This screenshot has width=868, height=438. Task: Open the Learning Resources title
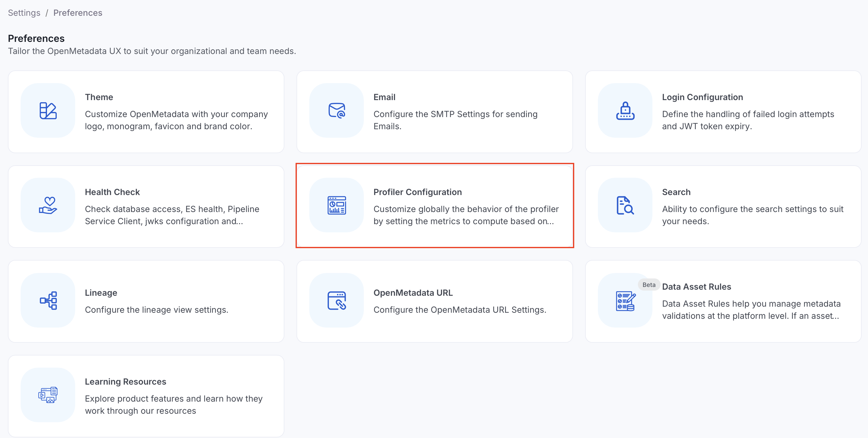(125, 382)
